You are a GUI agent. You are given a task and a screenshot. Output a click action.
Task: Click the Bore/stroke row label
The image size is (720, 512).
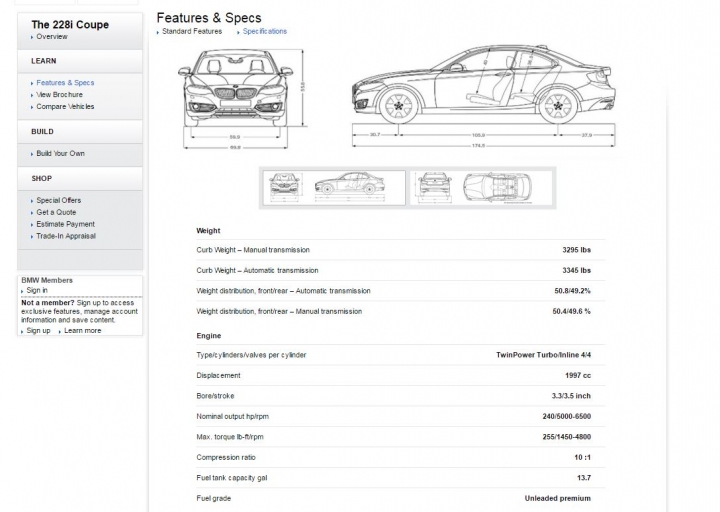(215, 396)
